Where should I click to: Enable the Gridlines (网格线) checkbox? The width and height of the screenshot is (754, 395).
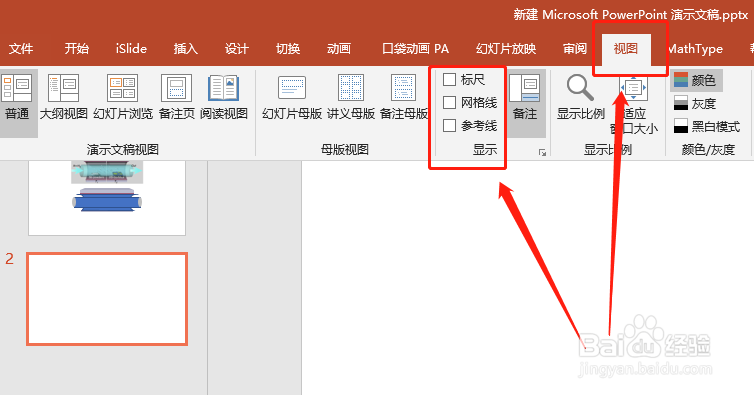click(449, 102)
